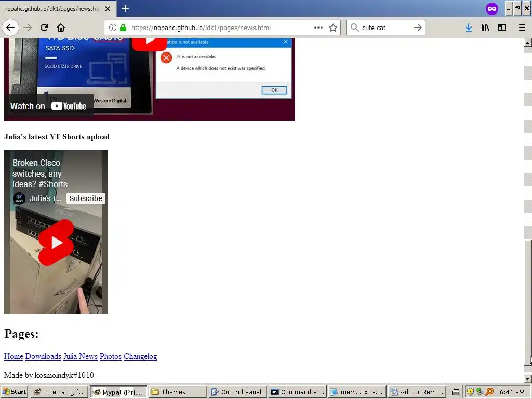The width and height of the screenshot is (532, 399).
Task: Open the Changelog page link
Action: click(140, 356)
